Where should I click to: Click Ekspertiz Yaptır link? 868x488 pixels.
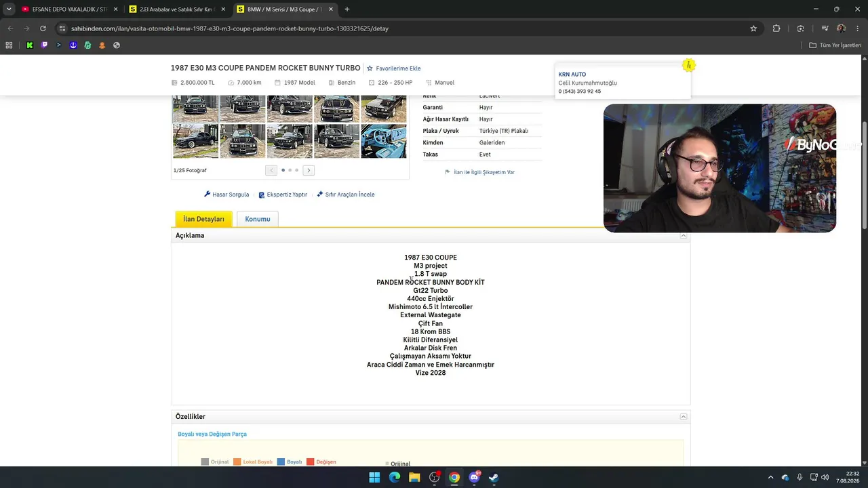pos(283,195)
